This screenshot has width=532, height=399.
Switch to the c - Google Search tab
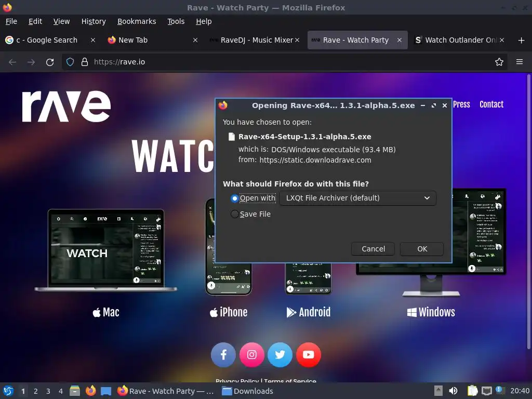(x=47, y=40)
